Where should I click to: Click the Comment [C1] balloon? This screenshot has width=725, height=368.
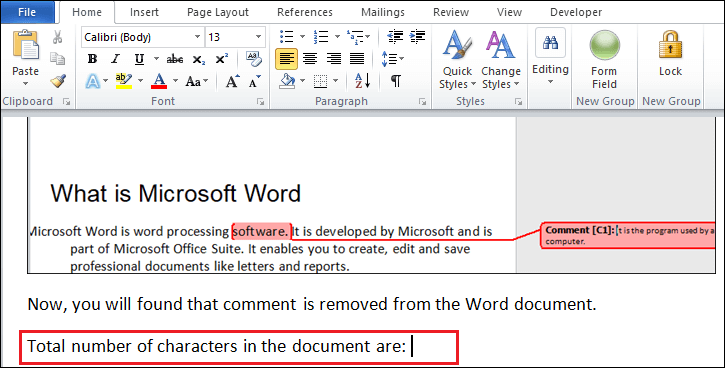tap(628, 235)
